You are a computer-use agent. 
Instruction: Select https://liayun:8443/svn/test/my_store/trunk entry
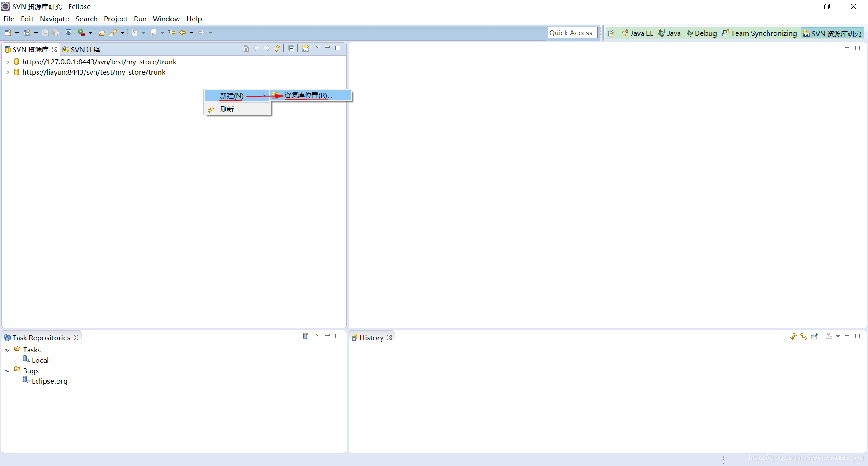pos(94,72)
